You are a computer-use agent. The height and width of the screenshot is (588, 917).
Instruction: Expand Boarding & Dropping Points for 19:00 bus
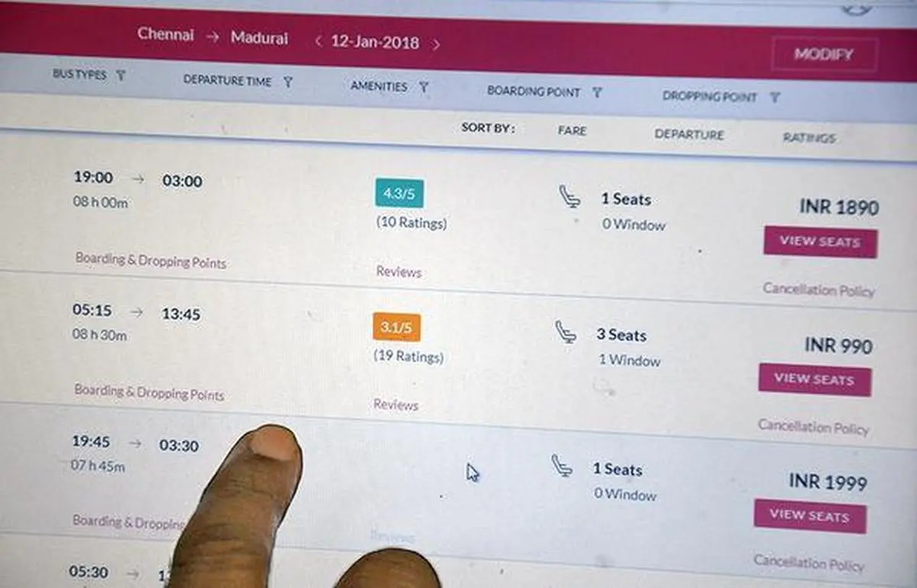point(151,261)
